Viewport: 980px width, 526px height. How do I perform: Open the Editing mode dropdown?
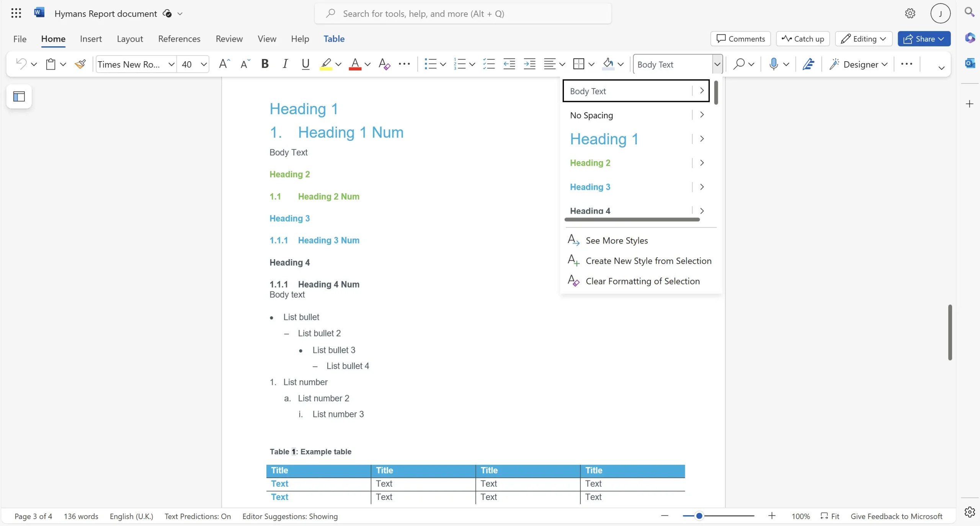click(x=864, y=39)
